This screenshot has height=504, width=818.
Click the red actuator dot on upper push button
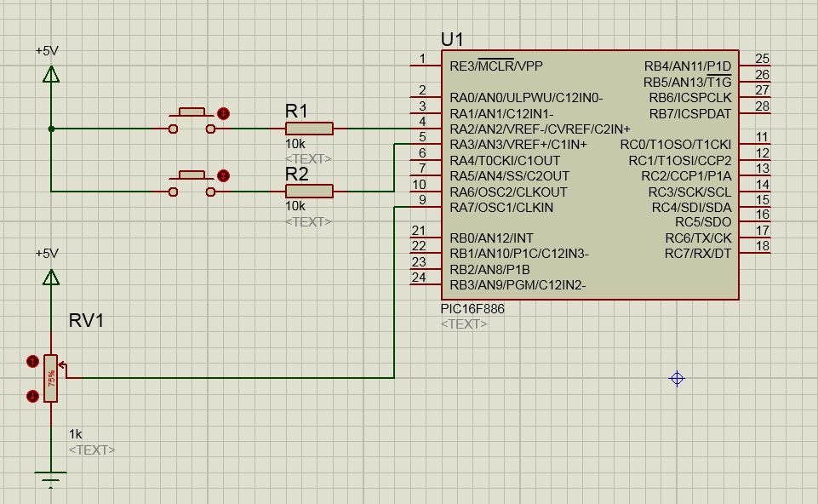tap(223, 113)
